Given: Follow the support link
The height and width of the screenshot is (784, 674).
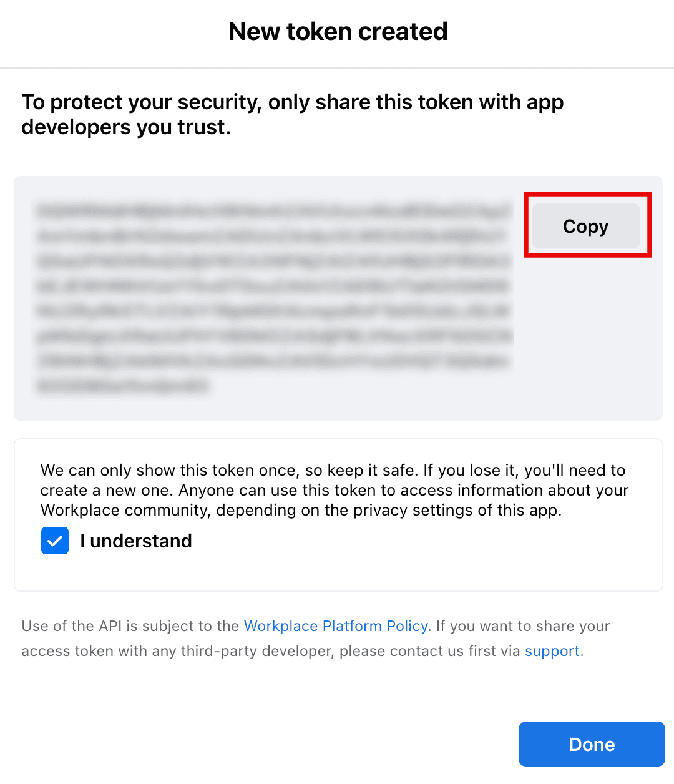Looking at the screenshot, I should click(552, 651).
